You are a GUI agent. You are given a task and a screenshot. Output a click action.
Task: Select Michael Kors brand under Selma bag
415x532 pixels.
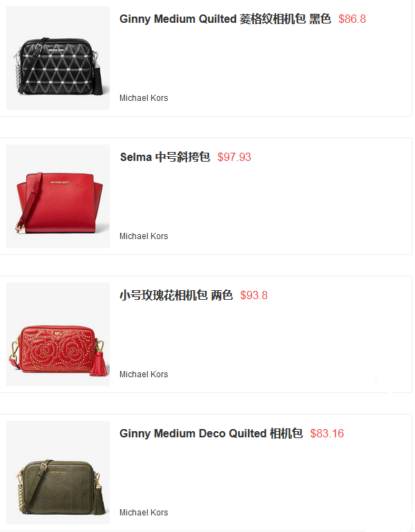click(x=144, y=236)
